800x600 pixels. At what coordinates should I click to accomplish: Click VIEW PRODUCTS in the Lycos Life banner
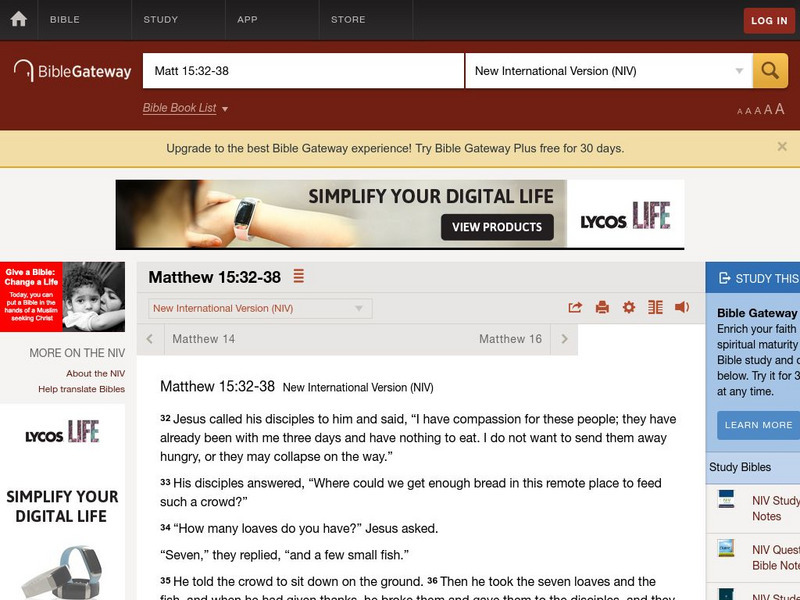pyautogui.click(x=497, y=227)
